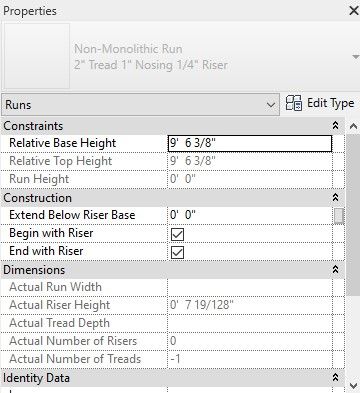360x393 pixels.
Task: Click the vertical scrollbar thumb
Action: pyautogui.click(x=353, y=214)
